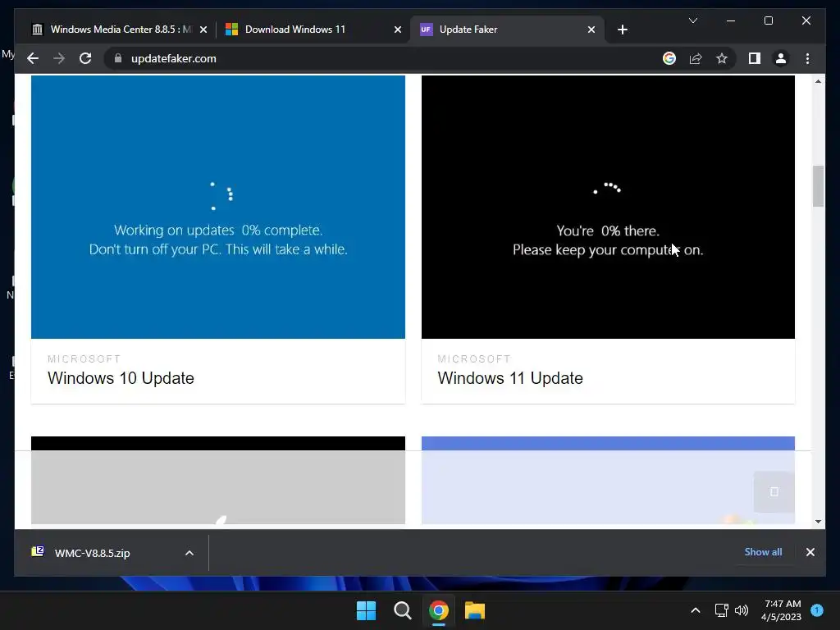Open File Explorer from taskbar
Viewport: 840px width, 630px height.
tap(475, 610)
